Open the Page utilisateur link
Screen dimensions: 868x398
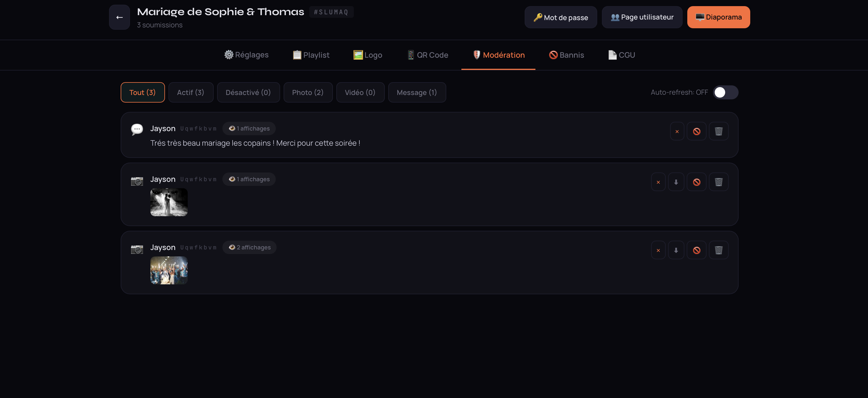pos(642,17)
